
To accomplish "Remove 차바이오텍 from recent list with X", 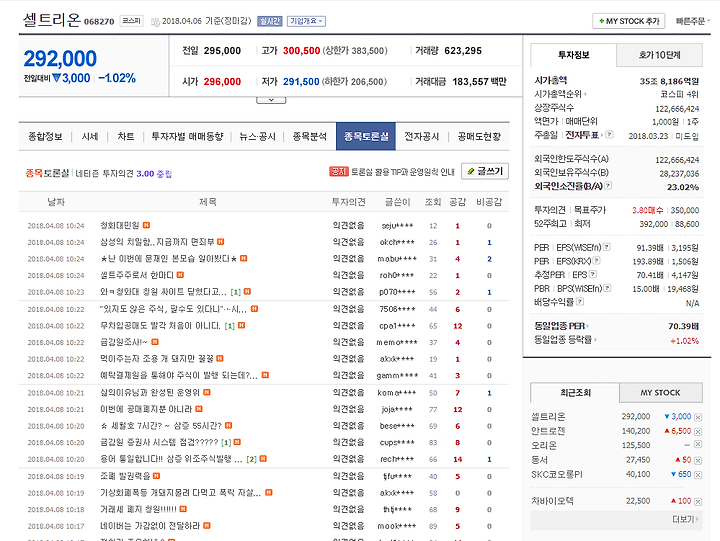I will (x=698, y=502).
